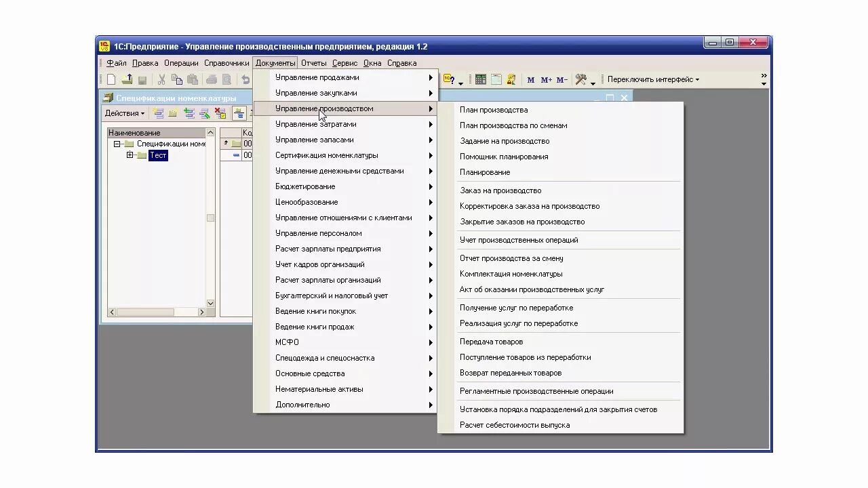Open the hammer and wrench settings icon
868x488 pixels.
pos(581,79)
